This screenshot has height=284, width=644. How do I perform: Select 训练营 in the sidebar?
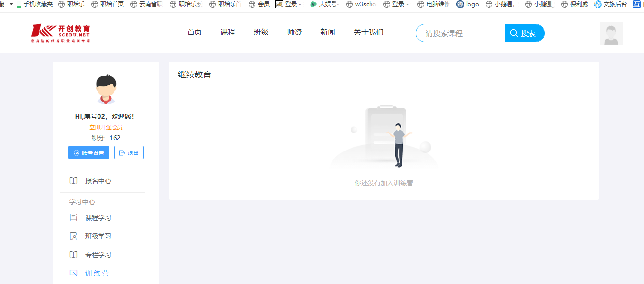click(97, 273)
